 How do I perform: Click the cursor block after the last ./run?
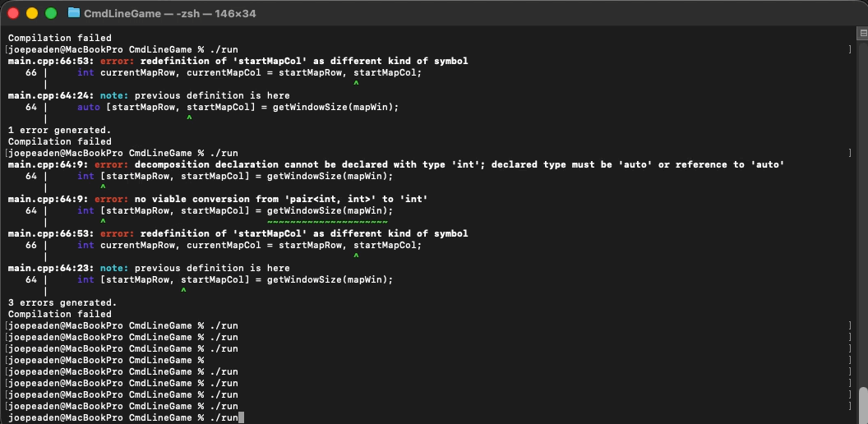242,417
